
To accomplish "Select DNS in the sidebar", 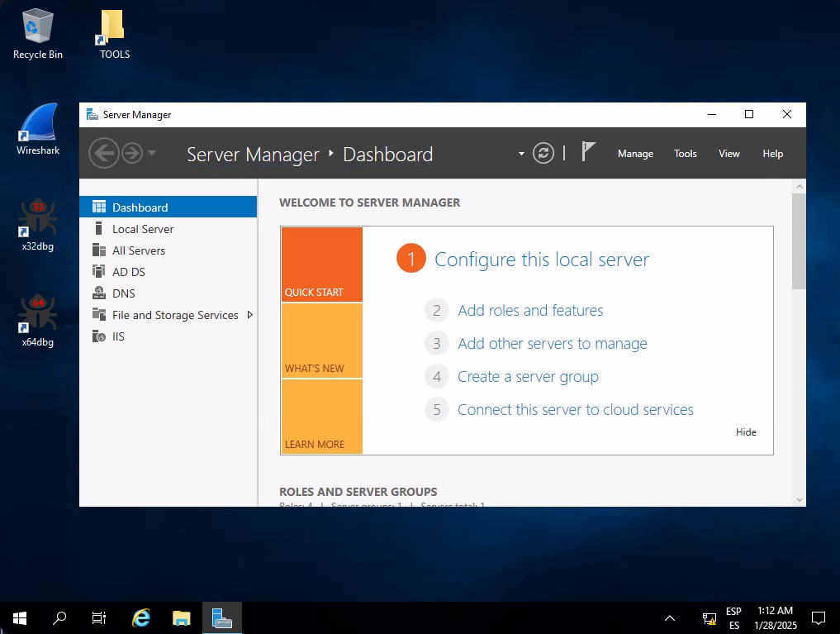I will [x=168, y=293].
